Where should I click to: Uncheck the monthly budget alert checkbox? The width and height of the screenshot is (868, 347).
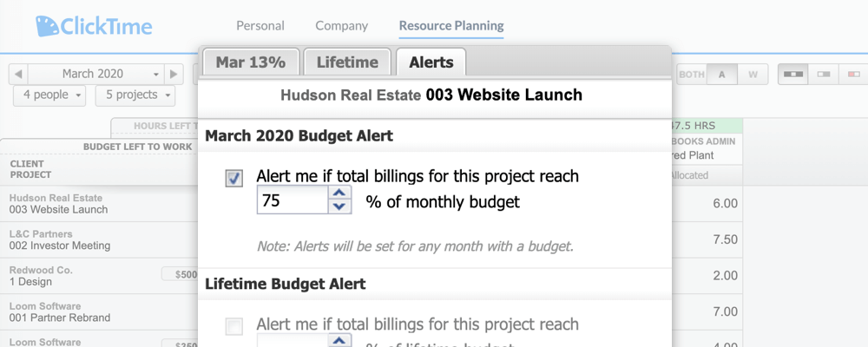pyautogui.click(x=234, y=178)
